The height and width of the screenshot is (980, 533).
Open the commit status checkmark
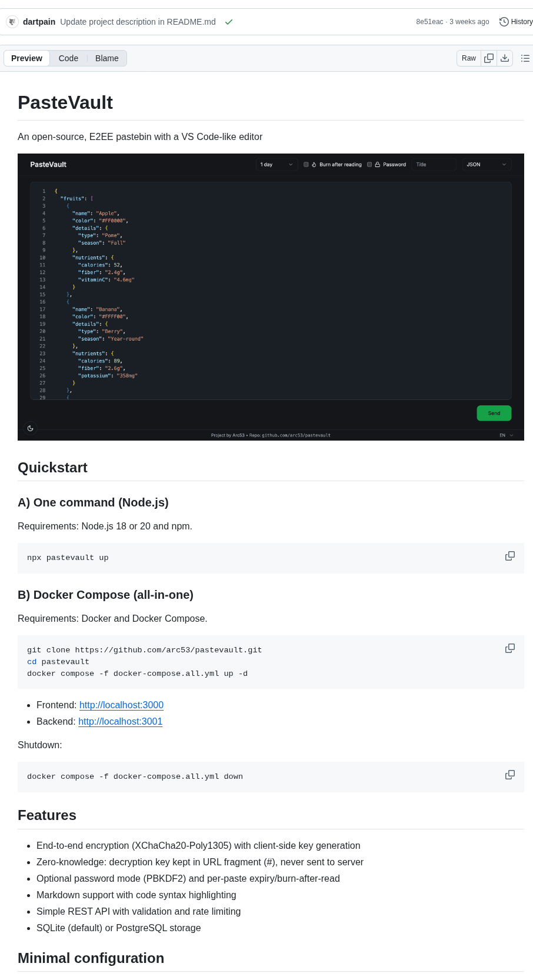(x=229, y=22)
